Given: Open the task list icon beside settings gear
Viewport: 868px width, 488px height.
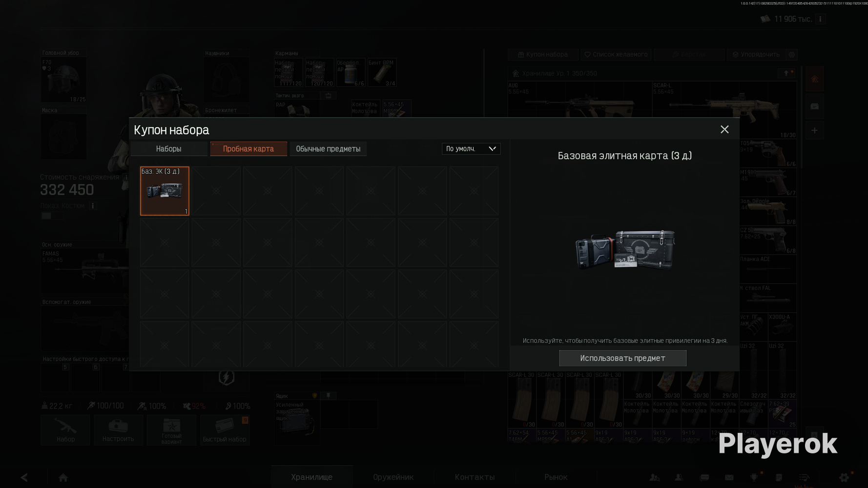Looking at the screenshot, I should pos(804,477).
